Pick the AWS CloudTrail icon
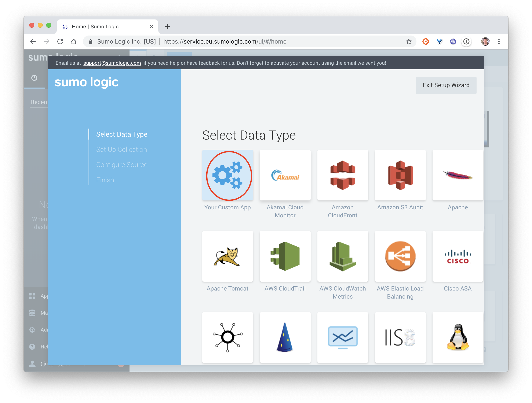 tap(285, 256)
